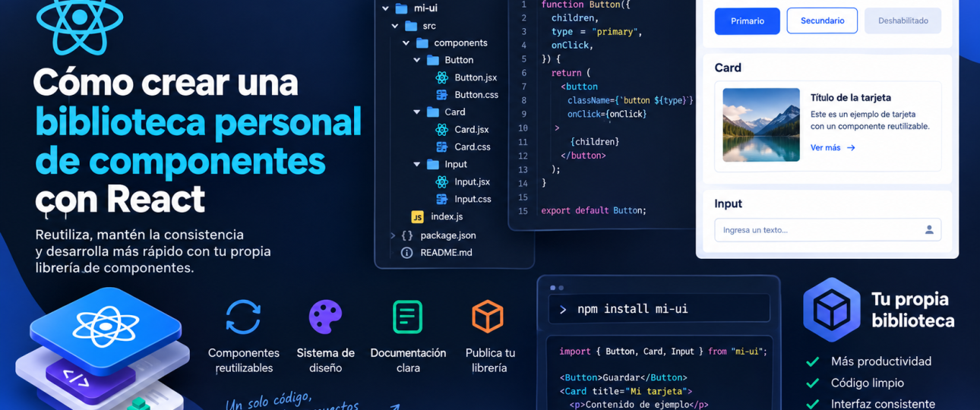Click the Input.css stylesheet icon

[442, 200]
